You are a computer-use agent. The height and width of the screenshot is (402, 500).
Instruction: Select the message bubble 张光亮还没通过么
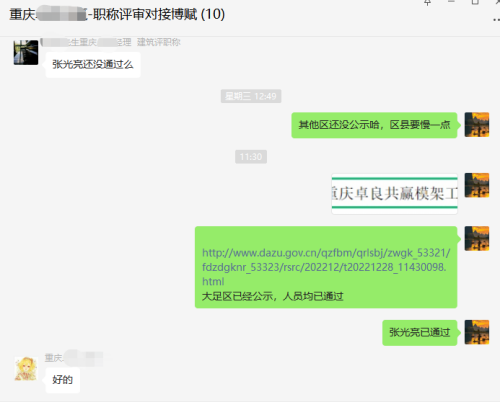pos(93,65)
